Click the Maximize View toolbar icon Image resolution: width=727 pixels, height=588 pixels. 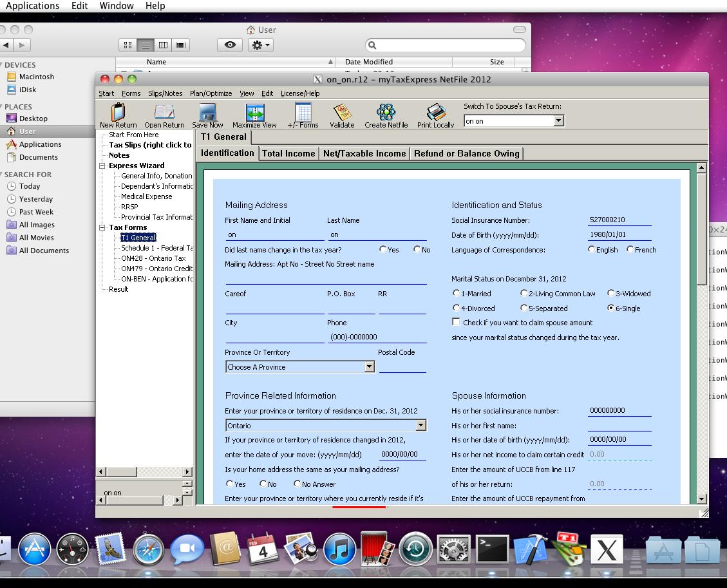point(254,112)
